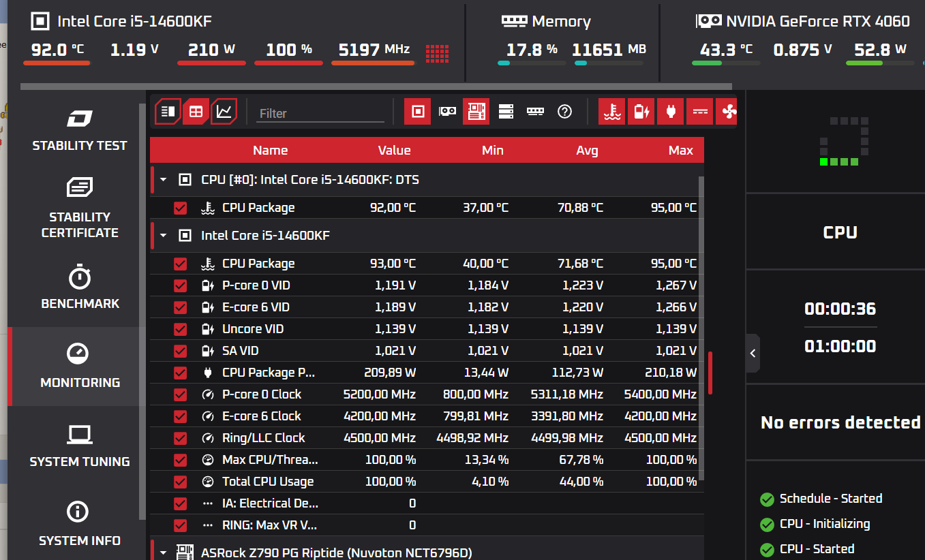Select the IA: Electrical De... row
This screenshot has height=560, width=925.
click(427, 503)
